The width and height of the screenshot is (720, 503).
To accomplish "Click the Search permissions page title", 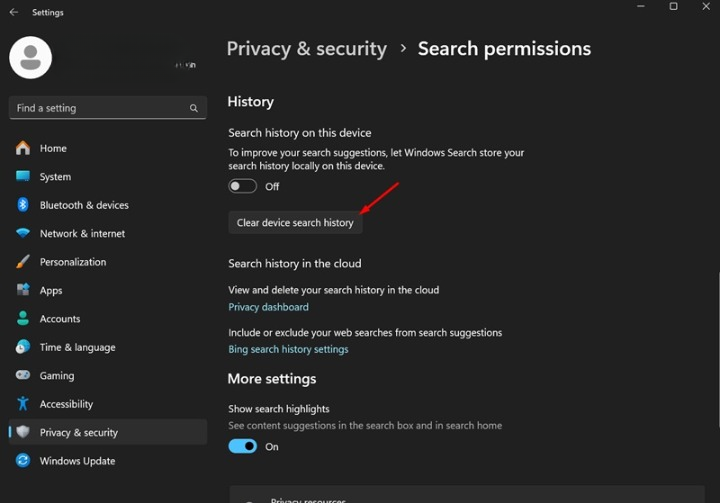I will [504, 49].
